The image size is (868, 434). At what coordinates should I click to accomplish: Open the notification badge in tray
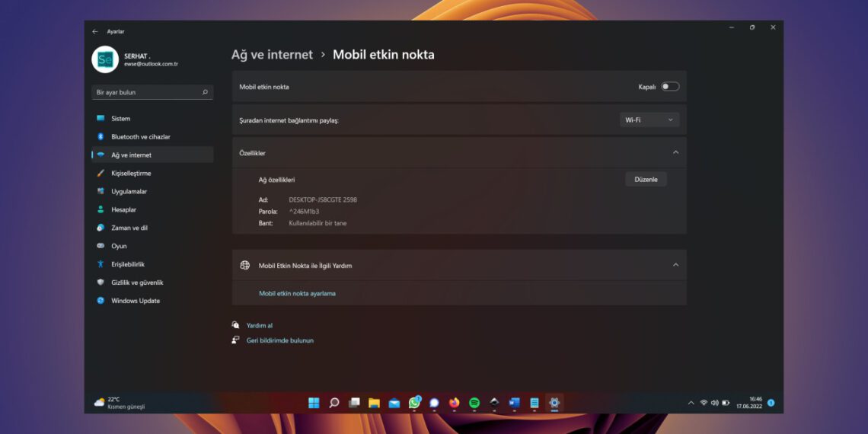pyautogui.click(x=771, y=403)
